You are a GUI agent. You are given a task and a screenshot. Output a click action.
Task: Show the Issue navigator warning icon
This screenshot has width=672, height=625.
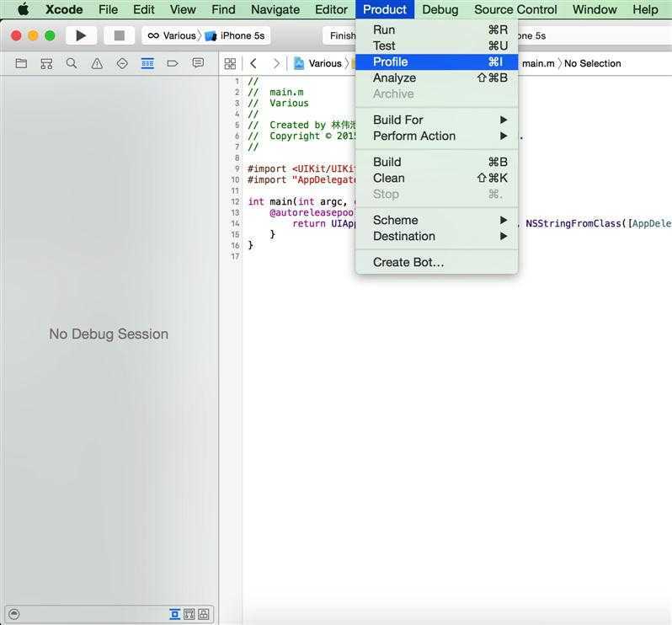coord(97,64)
